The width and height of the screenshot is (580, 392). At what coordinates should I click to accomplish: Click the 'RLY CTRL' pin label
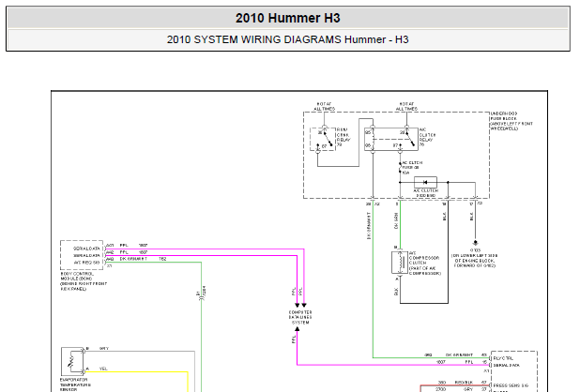(503, 358)
